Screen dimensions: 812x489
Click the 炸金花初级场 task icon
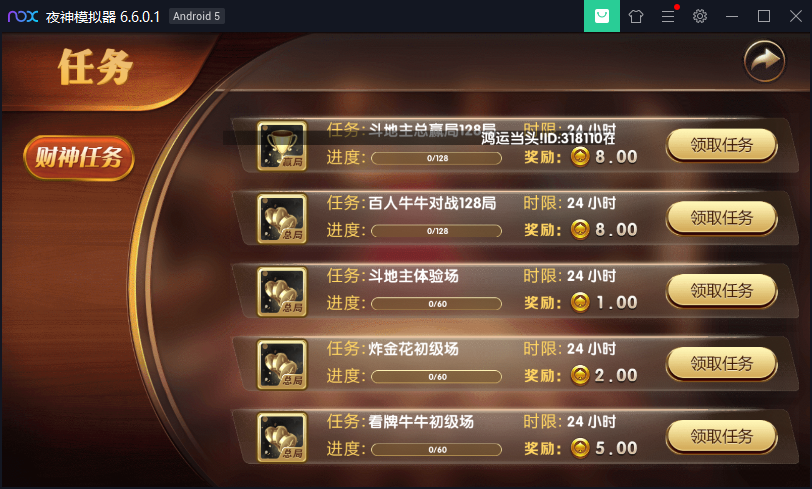coord(282,364)
